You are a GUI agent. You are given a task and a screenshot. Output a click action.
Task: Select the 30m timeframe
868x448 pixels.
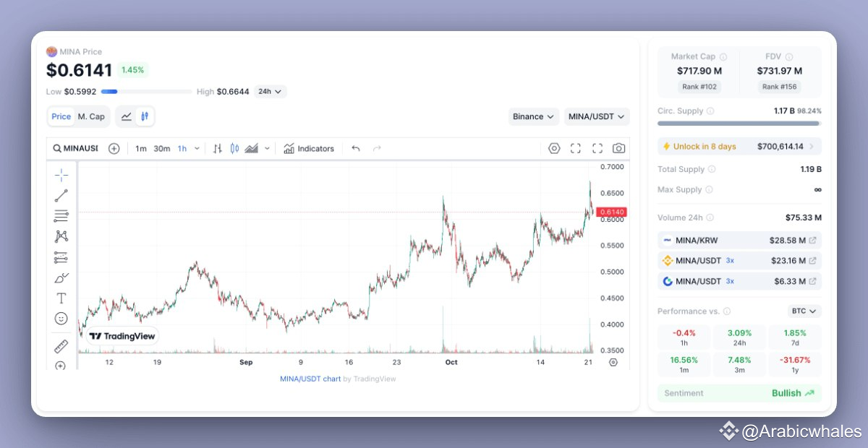(162, 148)
